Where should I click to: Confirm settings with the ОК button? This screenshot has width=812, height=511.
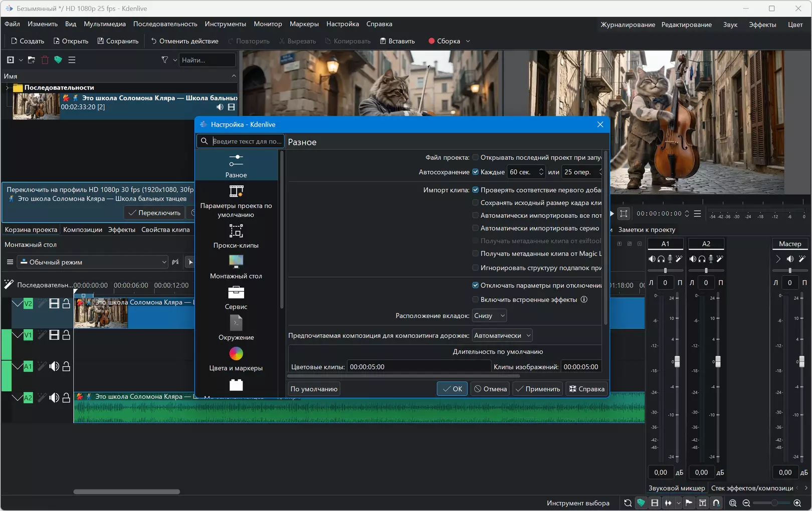[x=452, y=389]
